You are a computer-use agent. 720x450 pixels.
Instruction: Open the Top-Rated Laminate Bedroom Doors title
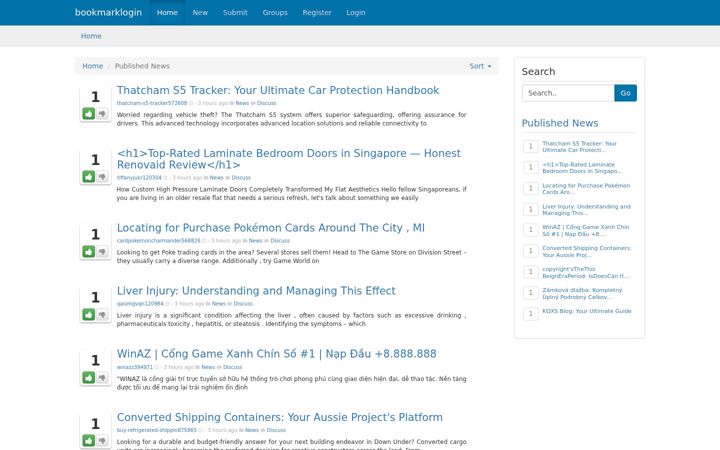pos(288,159)
